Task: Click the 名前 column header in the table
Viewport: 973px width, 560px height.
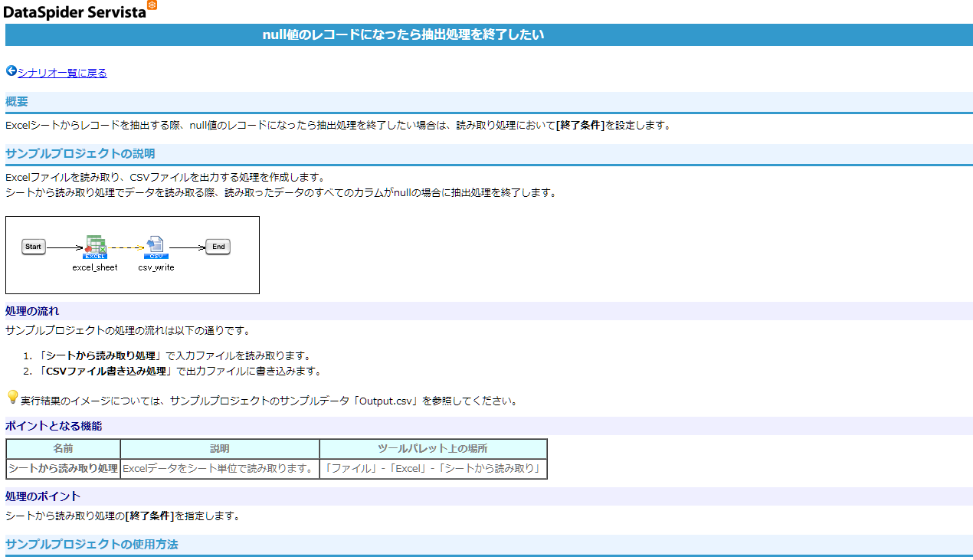Action: point(63,449)
